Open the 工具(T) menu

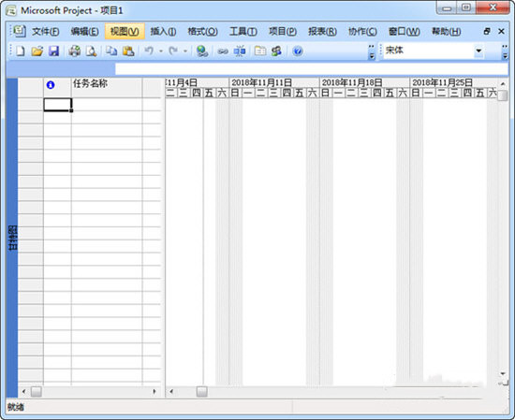243,32
